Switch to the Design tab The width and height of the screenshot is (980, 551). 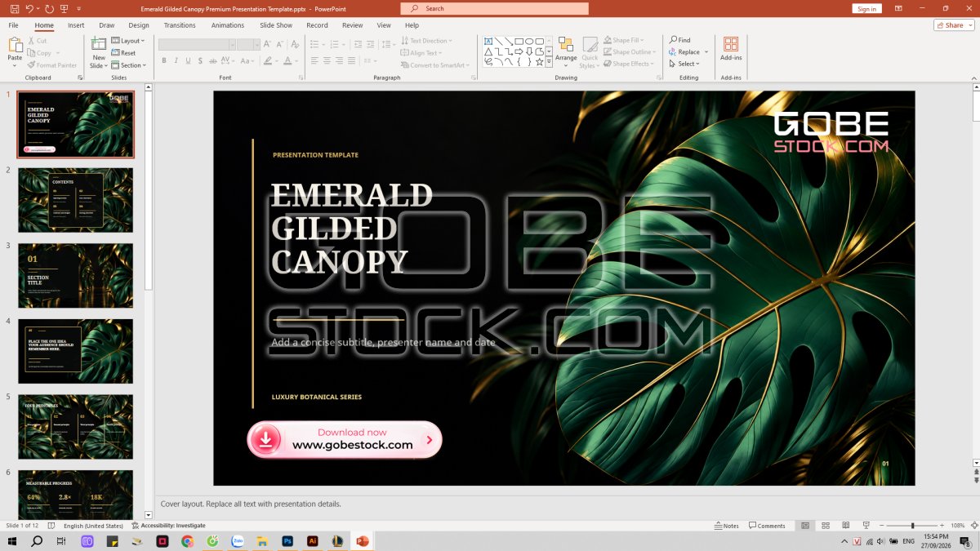point(139,25)
